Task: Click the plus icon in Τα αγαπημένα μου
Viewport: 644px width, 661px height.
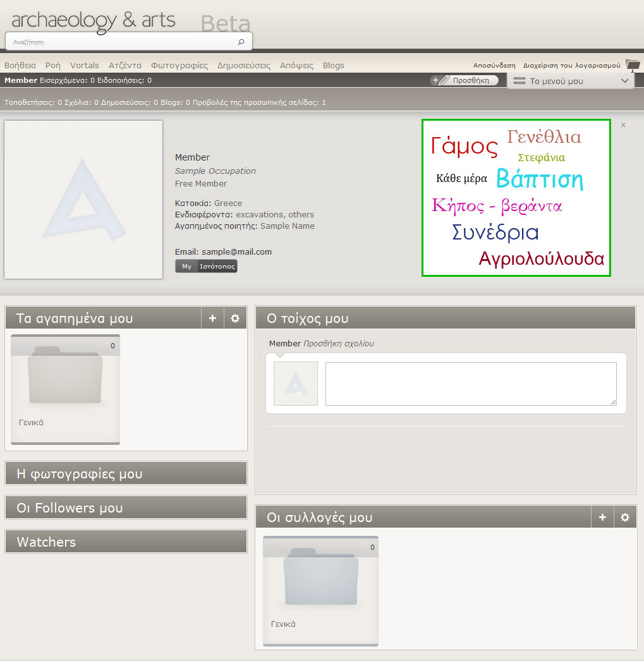Action: tap(212, 318)
